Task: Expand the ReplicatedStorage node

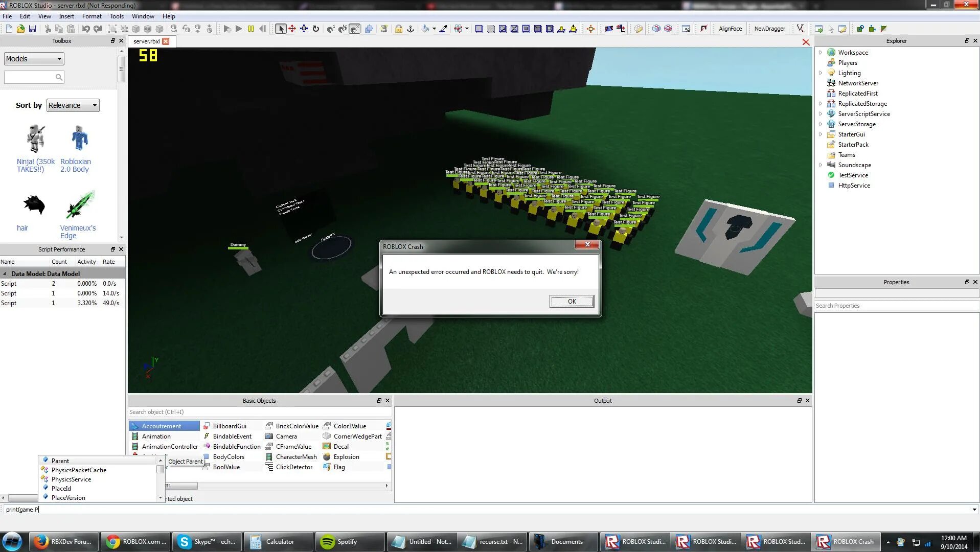Action: pos(821,103)
